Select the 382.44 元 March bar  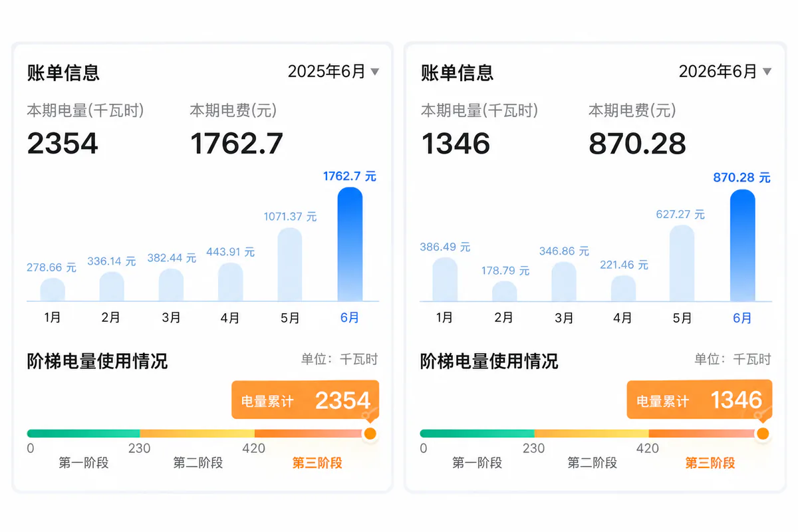tap(171, 285)
